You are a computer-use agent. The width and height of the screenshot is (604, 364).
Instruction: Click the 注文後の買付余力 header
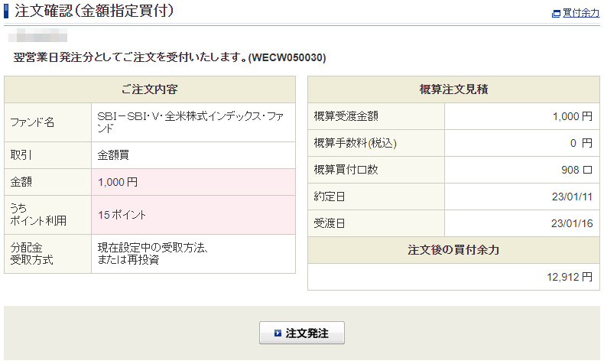point(453,250)
